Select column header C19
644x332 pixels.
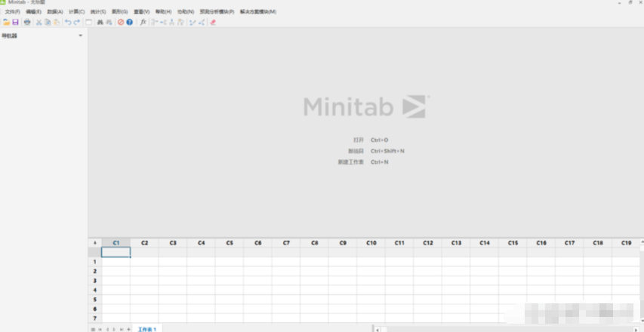click(x=626, y=243)
